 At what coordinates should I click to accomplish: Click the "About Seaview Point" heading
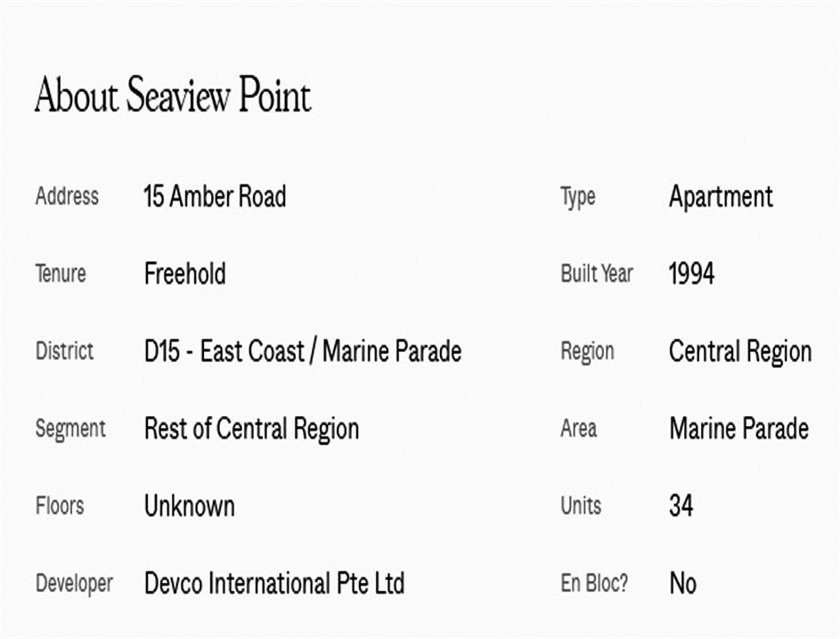[173, 96]
